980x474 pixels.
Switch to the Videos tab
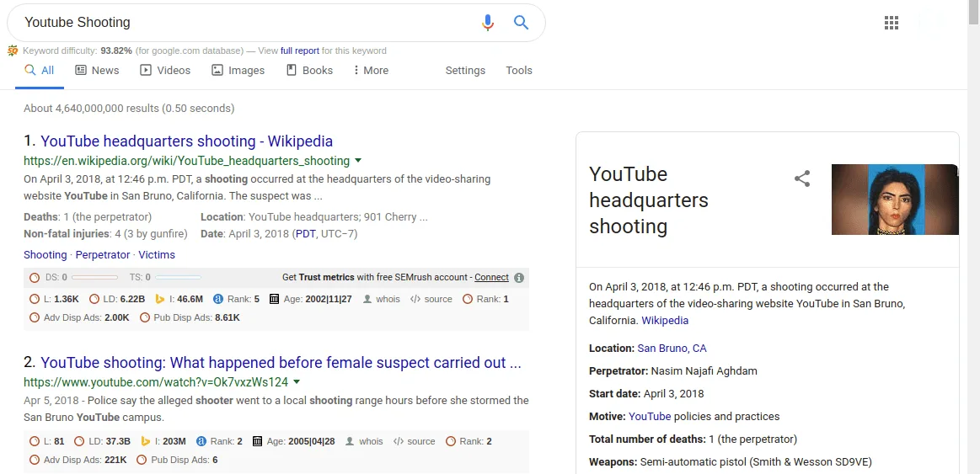point(165,71)
